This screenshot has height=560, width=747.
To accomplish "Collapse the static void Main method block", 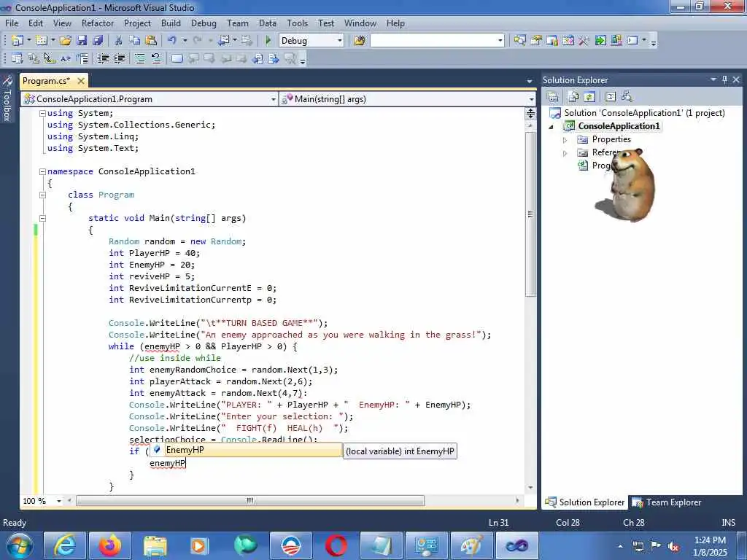I will tap(42, 218).
